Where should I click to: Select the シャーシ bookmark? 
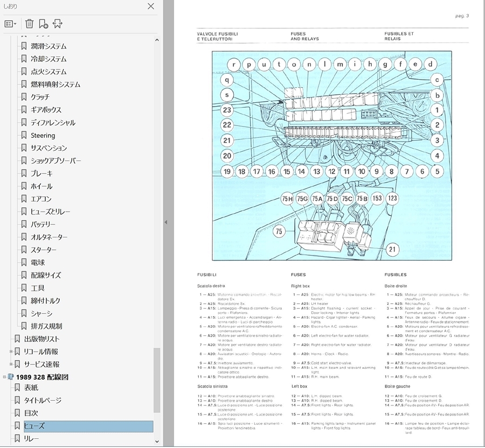click(x=41, y=313)
